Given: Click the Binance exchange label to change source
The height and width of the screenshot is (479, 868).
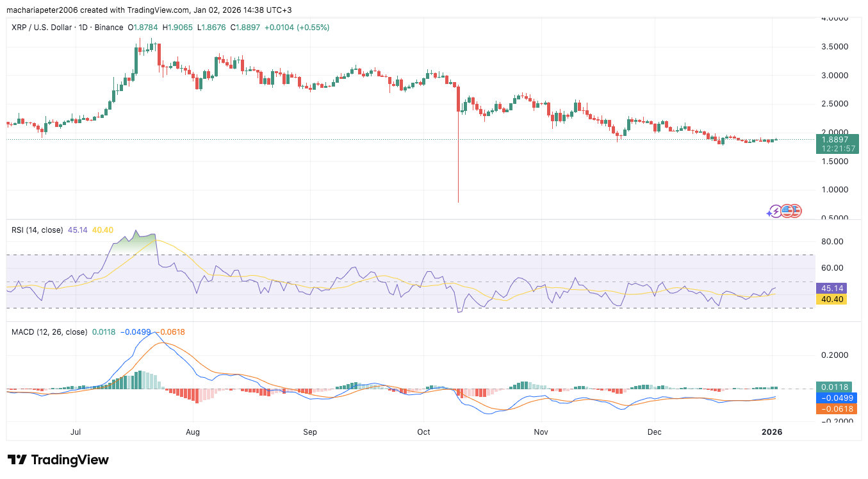Looking at the screenshot, I should 108,28.
